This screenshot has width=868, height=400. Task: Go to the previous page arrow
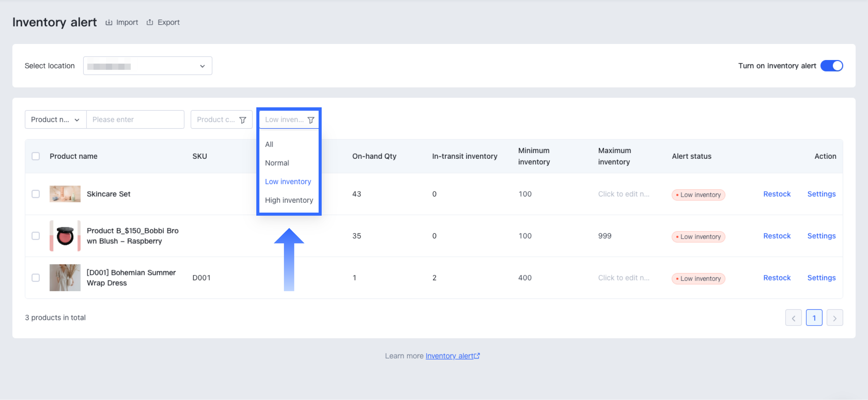[793, 318]
